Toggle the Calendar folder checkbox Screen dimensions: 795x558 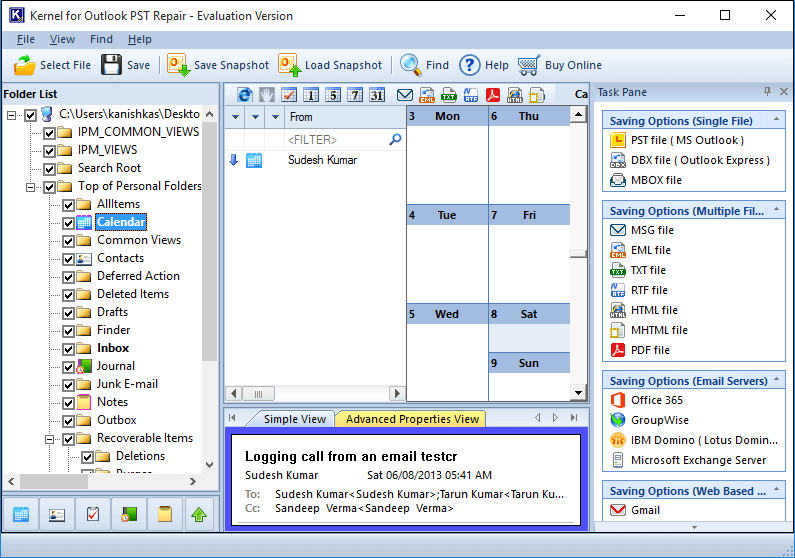click(x=68, y=223)
